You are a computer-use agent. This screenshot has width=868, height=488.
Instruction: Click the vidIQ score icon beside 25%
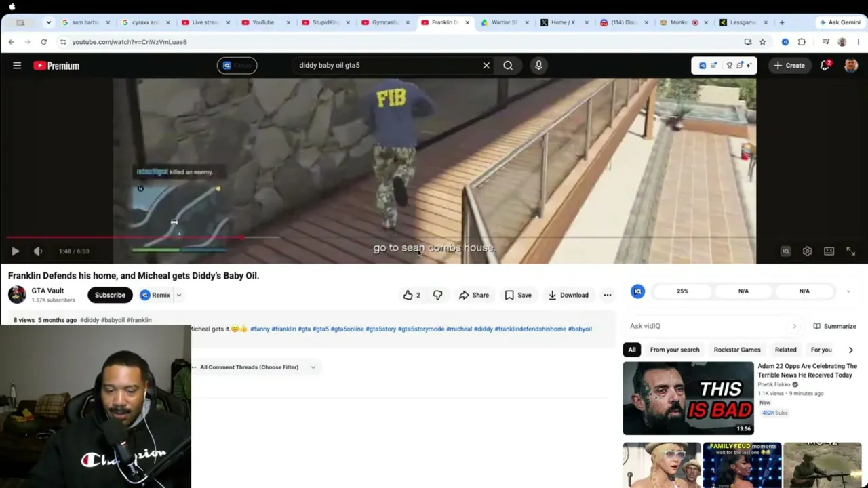(637, 291)
